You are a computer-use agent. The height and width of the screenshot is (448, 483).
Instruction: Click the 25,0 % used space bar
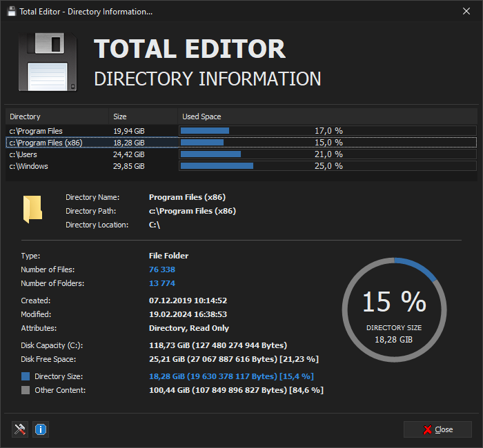[x=328, y=166]
